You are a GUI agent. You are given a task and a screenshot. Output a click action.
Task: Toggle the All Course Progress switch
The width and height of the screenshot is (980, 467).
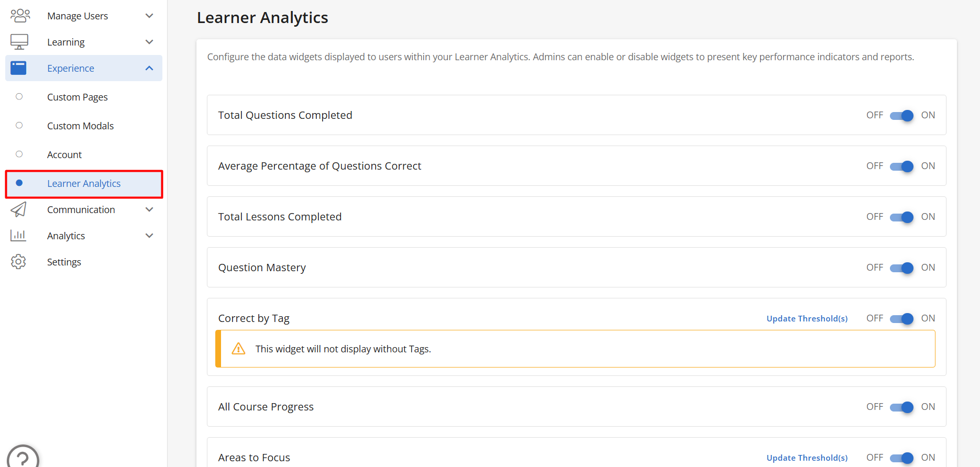click(x=901, y=407)
